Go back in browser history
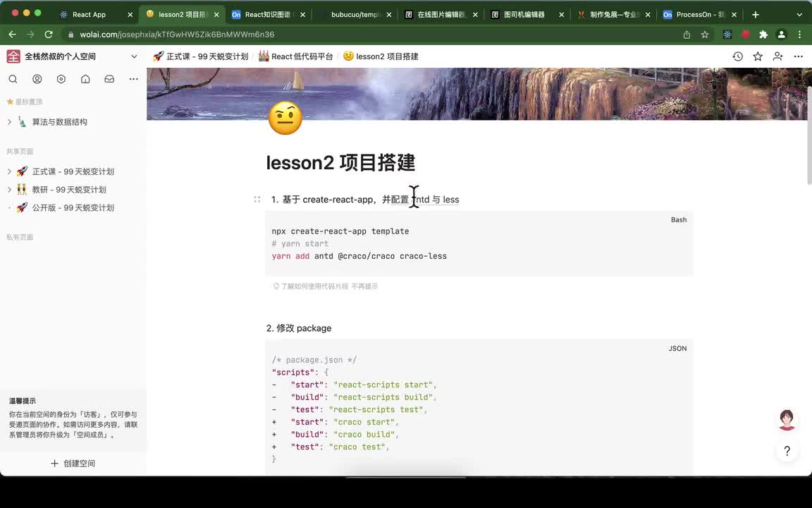The width and height of the screenshot is (812, 508). [x=13, y=34]
